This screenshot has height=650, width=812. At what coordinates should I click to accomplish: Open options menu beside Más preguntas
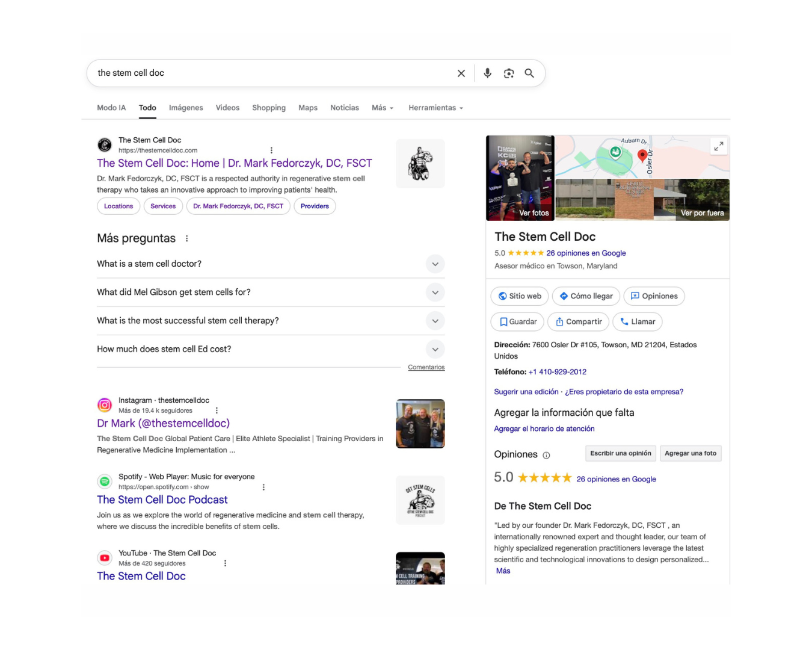click(x=187, y=238)
